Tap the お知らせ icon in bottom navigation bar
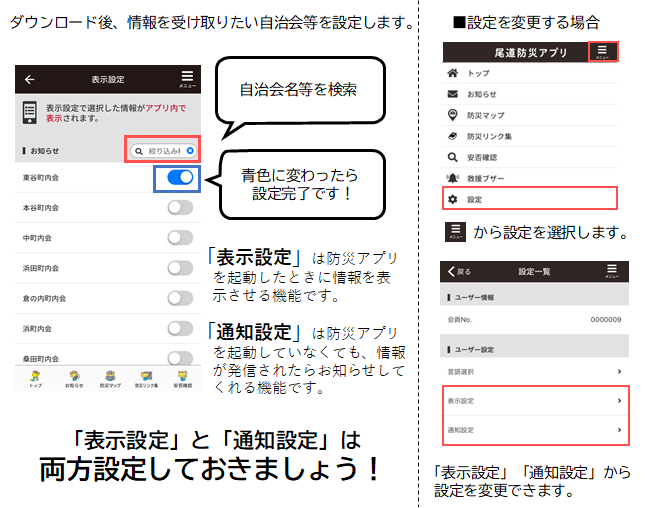The width and height of the screenshot is (645, 508). coord(74,379)
